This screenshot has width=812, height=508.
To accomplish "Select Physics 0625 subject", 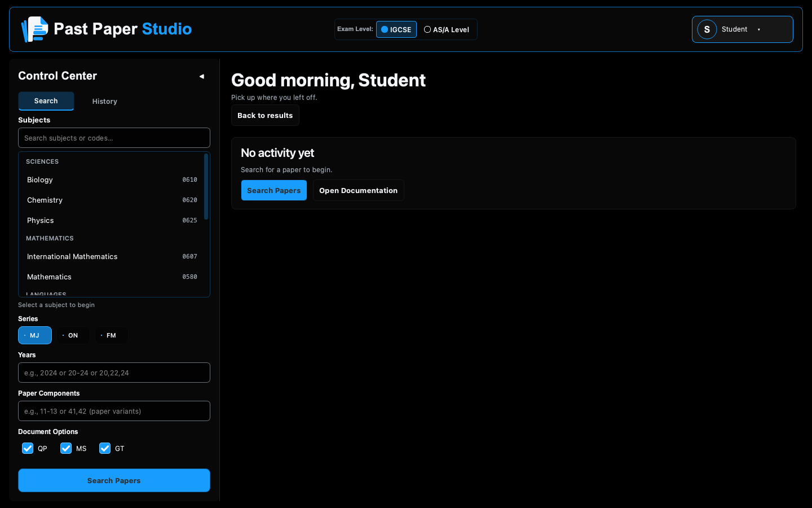I will point(112,221).
